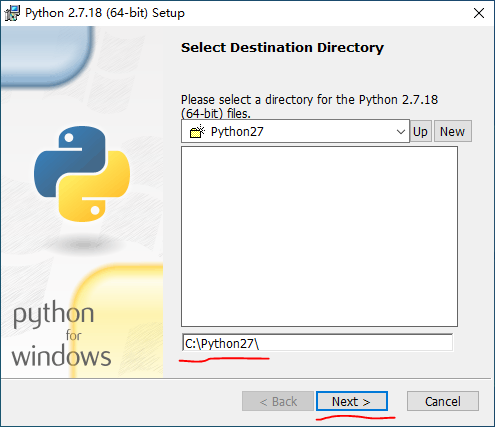The height and width of the screenshot is (427, 495).
Task: Click the blue and yellow Python logo
Action: tap(82, 174)
